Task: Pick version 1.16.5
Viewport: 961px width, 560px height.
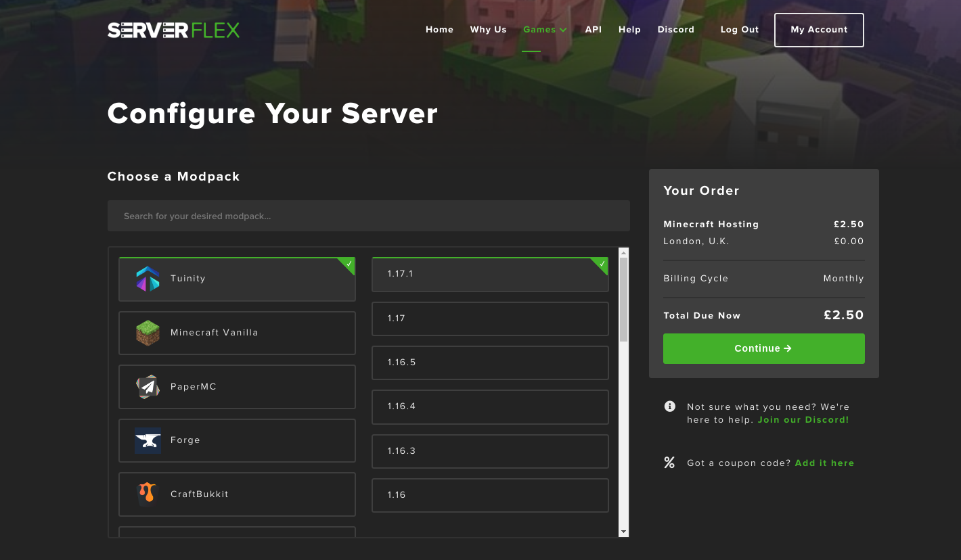Action: pyautogui.click(x=490, y=363)
